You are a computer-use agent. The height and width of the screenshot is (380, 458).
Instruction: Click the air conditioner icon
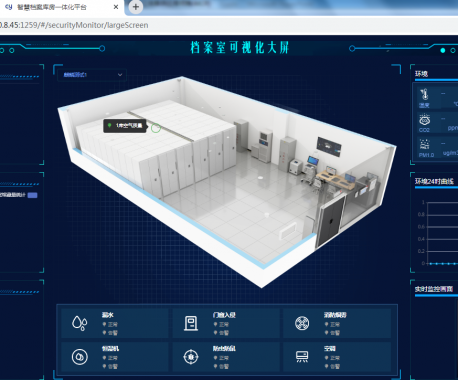[302, 357]
